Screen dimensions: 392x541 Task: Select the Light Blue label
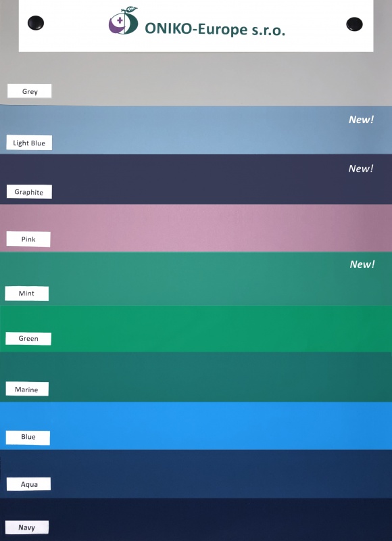[x=29, y=143]
